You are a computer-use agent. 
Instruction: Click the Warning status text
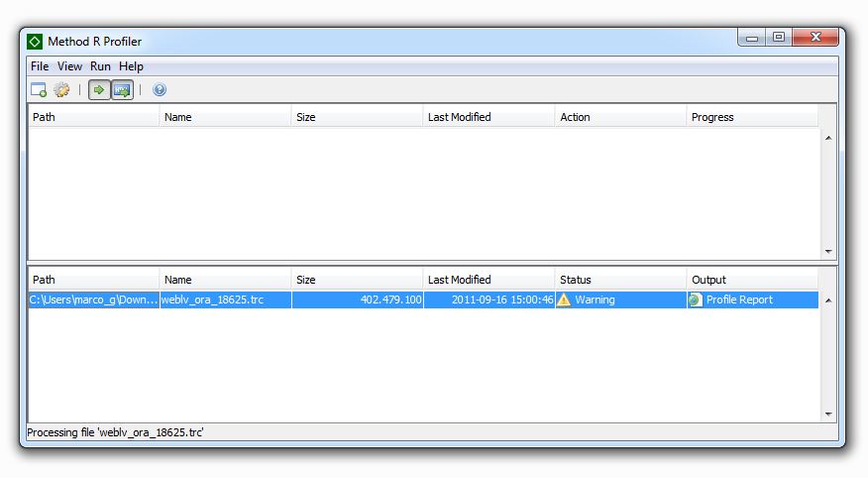pos(595,299)
